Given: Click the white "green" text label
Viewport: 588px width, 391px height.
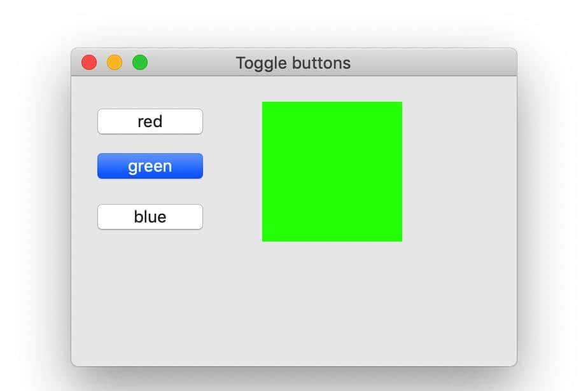Looking at the screenshot, I should tap(150, 166).
